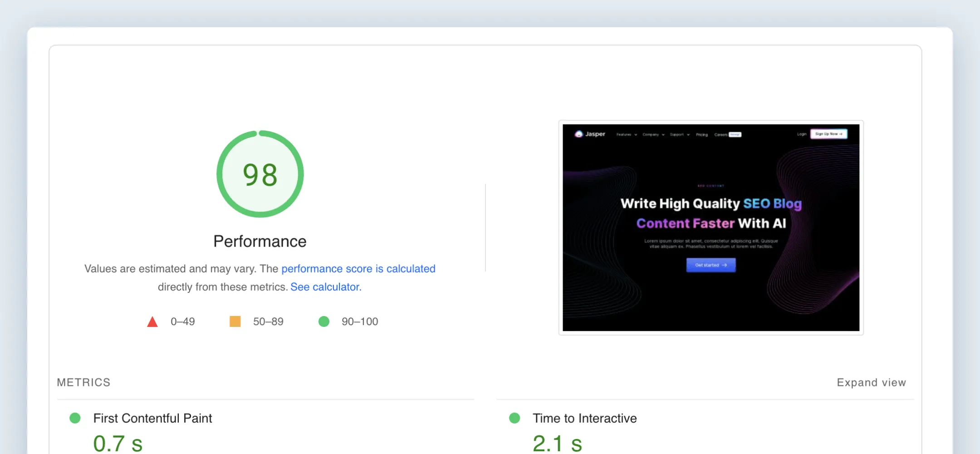This screenshot has height=454, width=980.
Task: Click the green dot beside Time to Interactive
Action: tap(514, 418)
